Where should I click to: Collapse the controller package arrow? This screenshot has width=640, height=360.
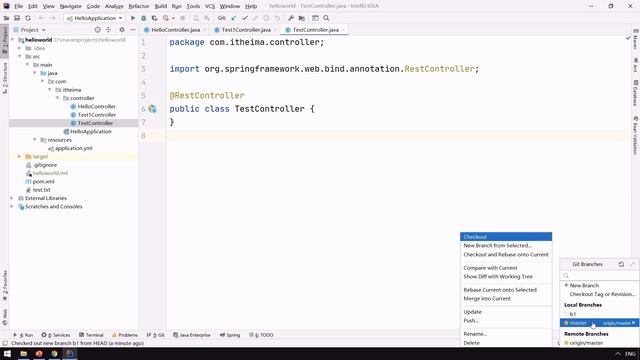pyautogui.click(x=58, y=98)
